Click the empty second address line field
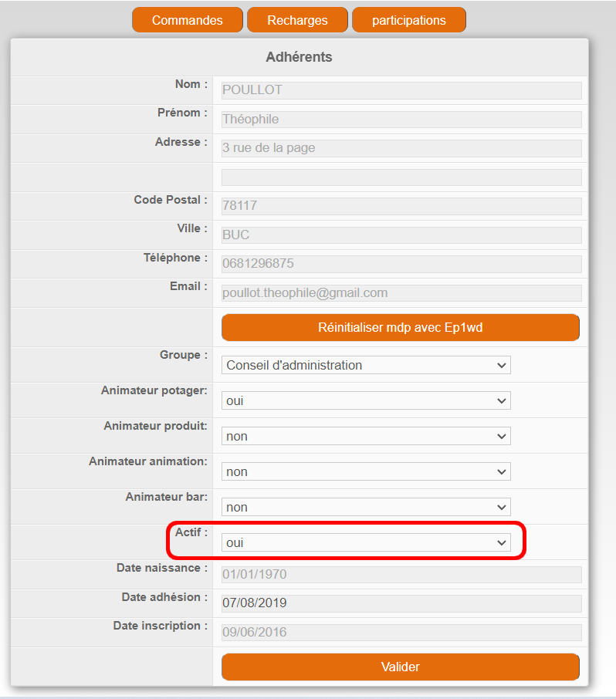Image resolution: width=616 pixels, height=699 pixels. click(x=401, y=177)
